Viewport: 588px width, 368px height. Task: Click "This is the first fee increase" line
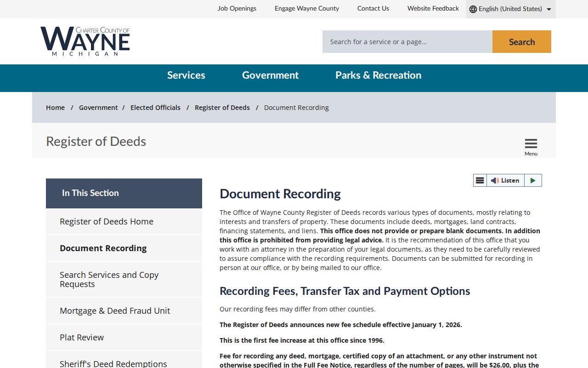pos(302,340)
